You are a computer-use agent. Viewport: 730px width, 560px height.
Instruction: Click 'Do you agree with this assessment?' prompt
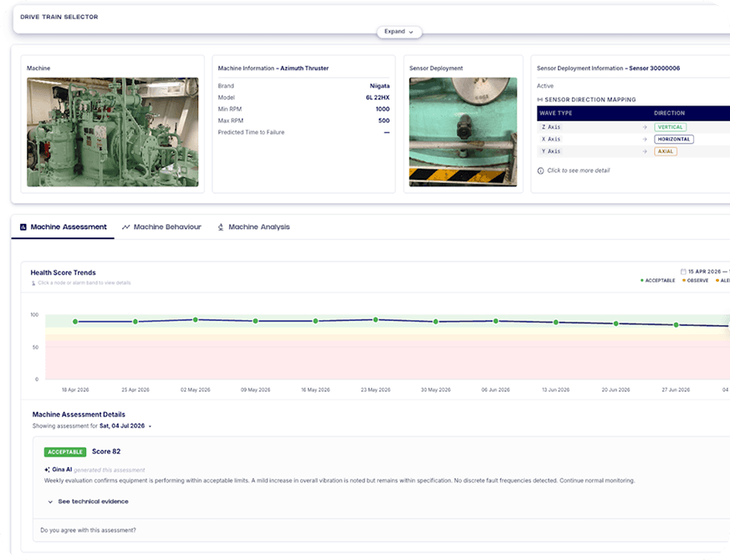tap(88, 530)
